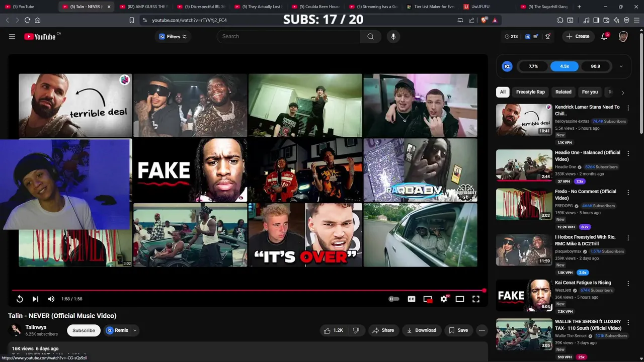644x362 pixels.
Task: Dislike this video
Action: (x=356, y=330)
